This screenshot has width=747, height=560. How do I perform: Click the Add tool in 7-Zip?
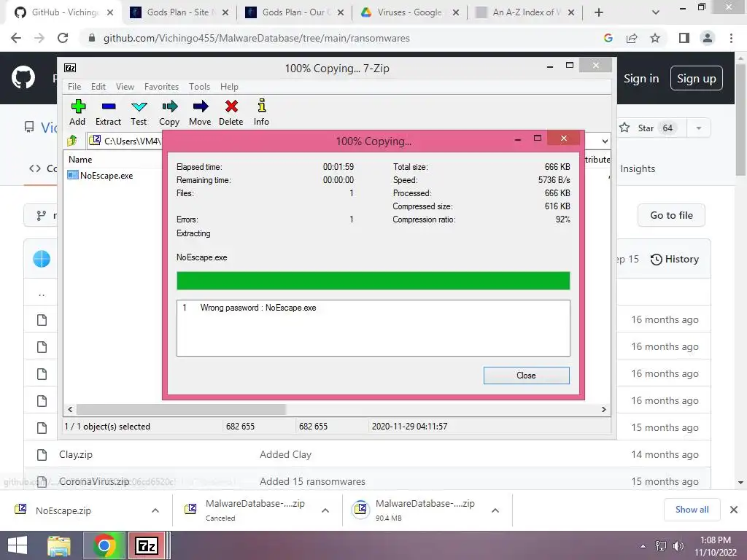click(77, 112)
